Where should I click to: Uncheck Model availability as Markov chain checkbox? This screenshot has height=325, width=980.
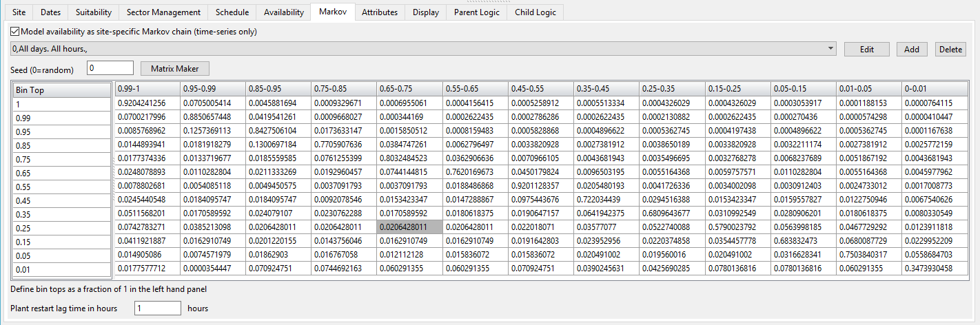15,32
